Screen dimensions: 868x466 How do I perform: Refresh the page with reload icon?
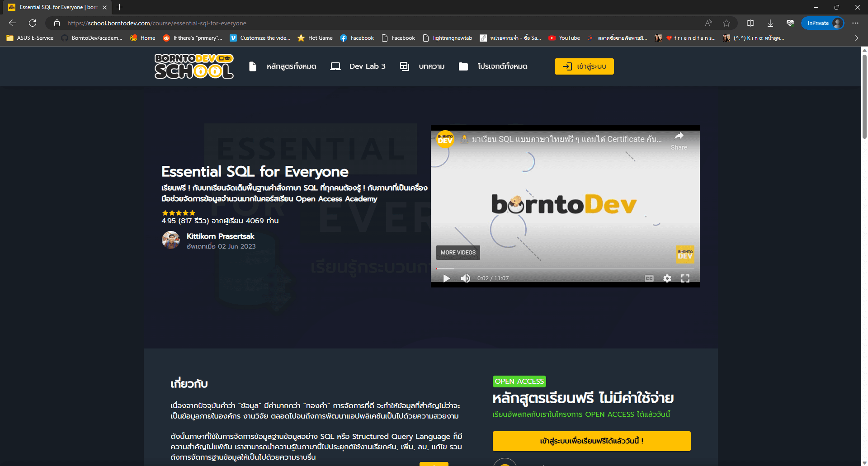33,23
